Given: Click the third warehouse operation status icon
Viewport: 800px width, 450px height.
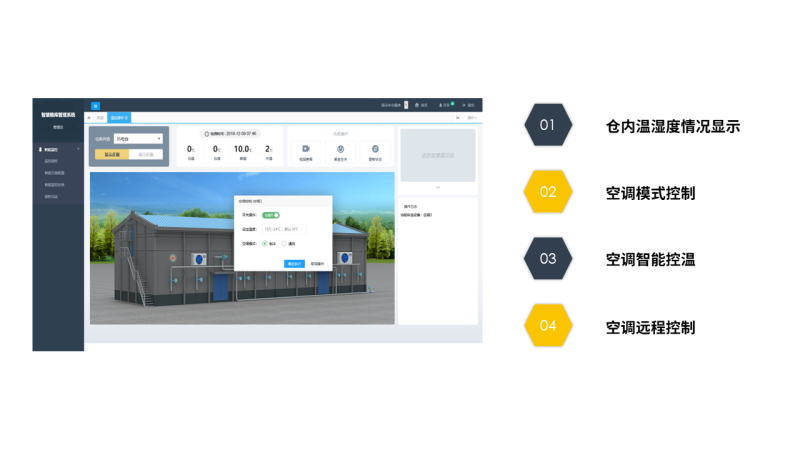Looking at the screenshot, I should [x=375, y=148].
